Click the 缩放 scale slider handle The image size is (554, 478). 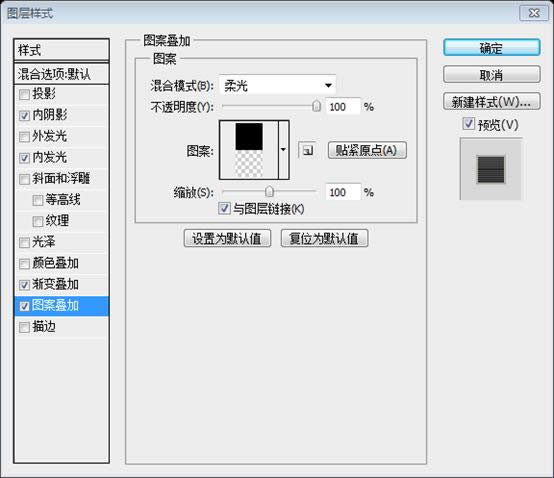click(x=269, y=191)
